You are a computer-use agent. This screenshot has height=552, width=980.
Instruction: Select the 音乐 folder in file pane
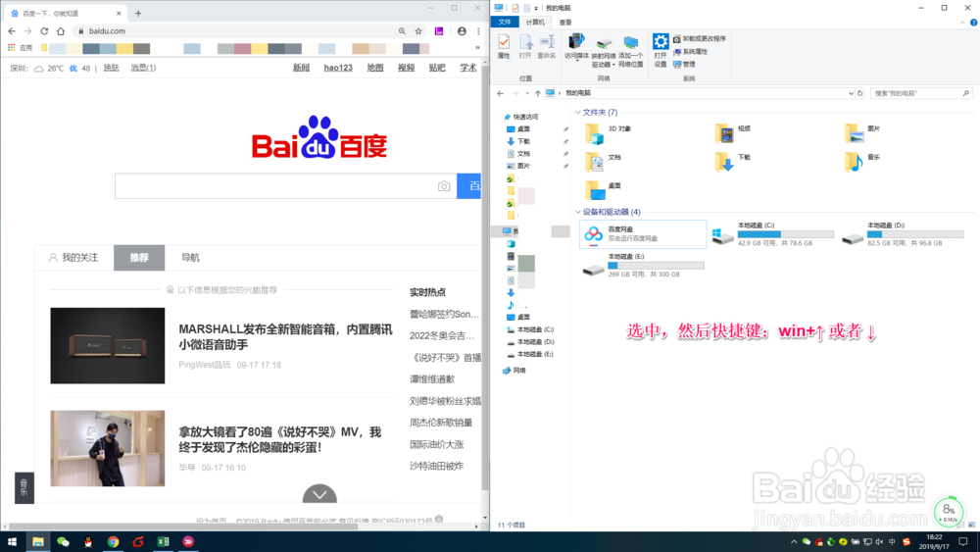862,163
